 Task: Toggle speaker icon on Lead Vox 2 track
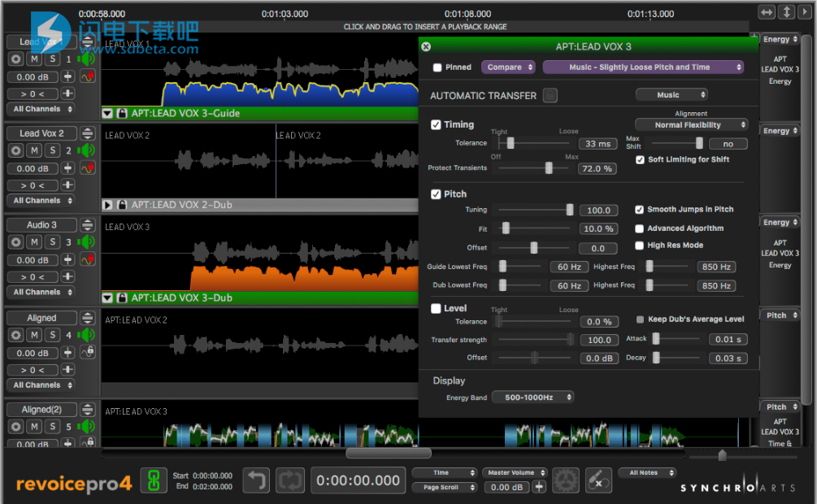[x=86, y=150]
